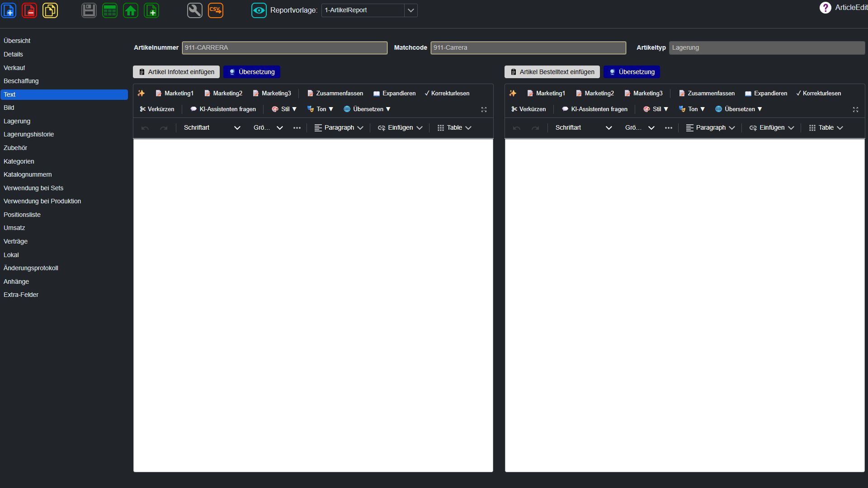Image resolution: width=868 pixels, height=488 pixels.
Task: Click the orange CSV export icon
Action: (216, 10)
